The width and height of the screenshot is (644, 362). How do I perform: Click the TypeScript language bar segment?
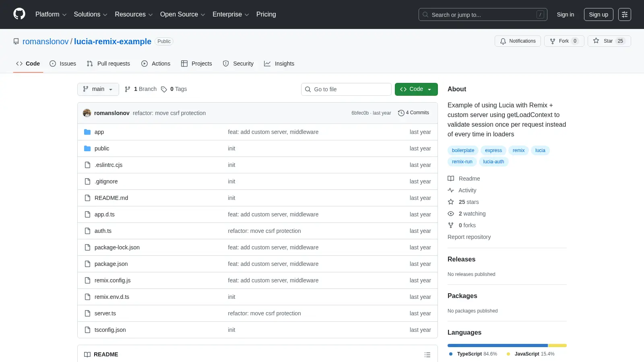click(497, 346)
